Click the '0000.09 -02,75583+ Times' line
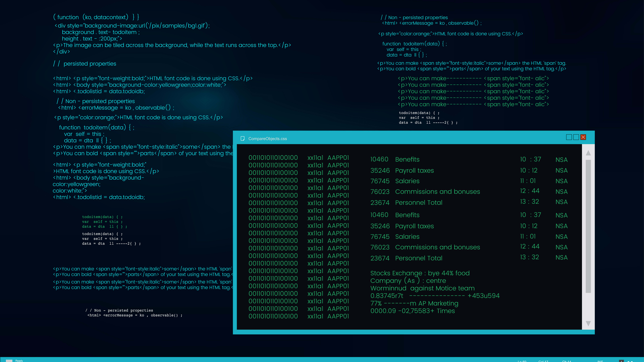The width and height of the screenshot is (644, 362). 413,311
